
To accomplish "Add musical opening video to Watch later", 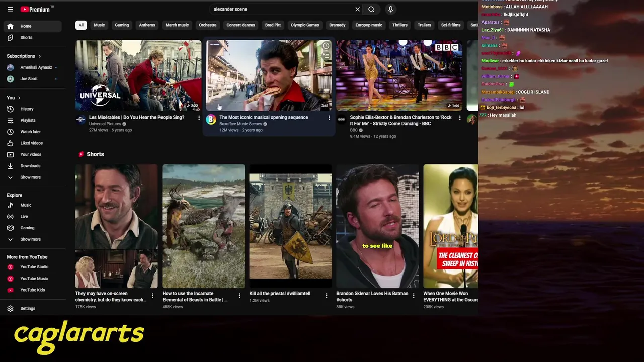I will tap(326, 46).
